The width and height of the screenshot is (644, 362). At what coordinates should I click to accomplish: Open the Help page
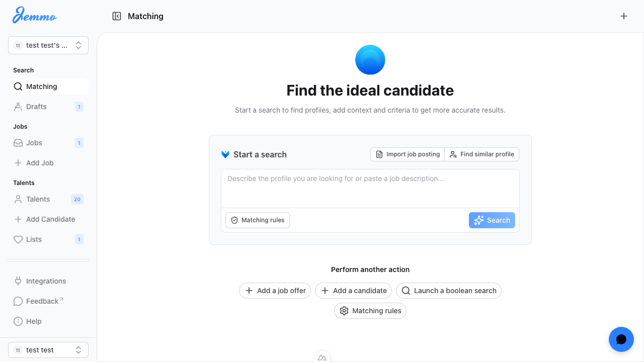(34, 321)
